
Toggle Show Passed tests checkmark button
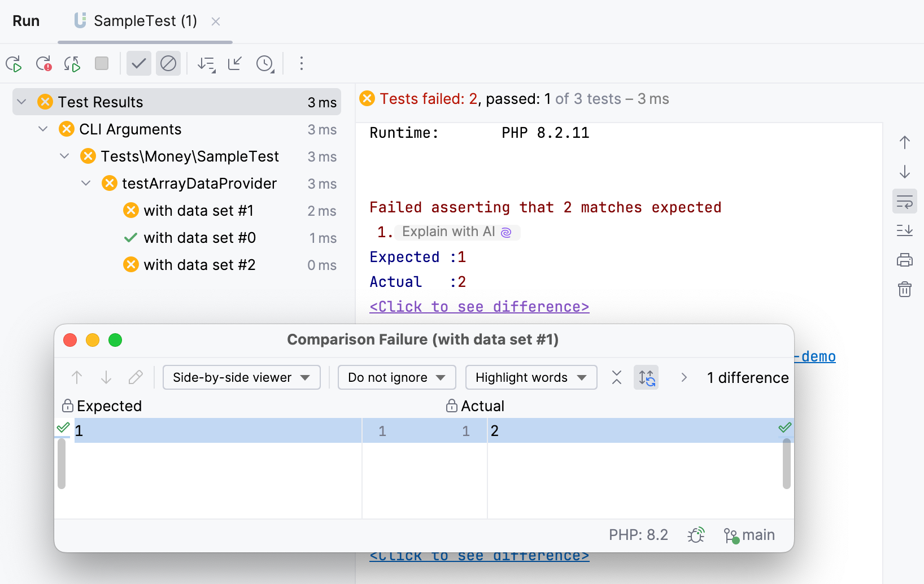click(x=138, y=64)
